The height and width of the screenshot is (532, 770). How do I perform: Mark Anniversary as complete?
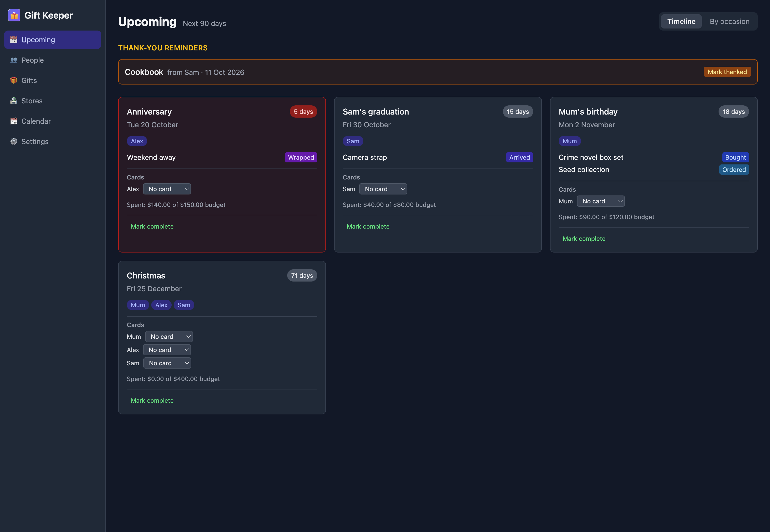point(152,226)
